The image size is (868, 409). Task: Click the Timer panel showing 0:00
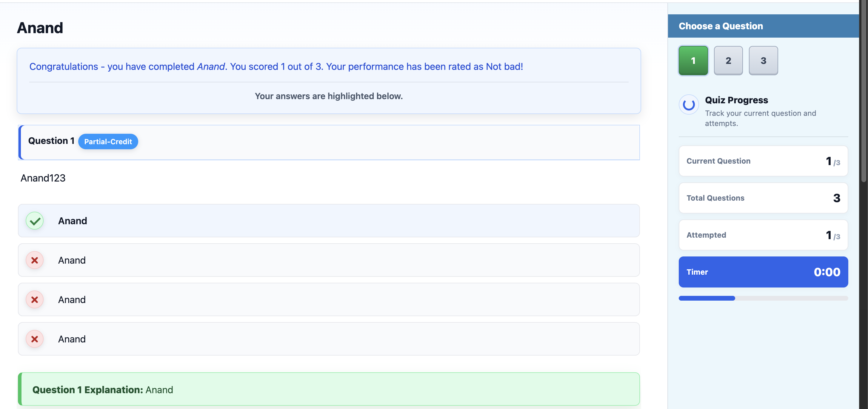click(763, 272)
